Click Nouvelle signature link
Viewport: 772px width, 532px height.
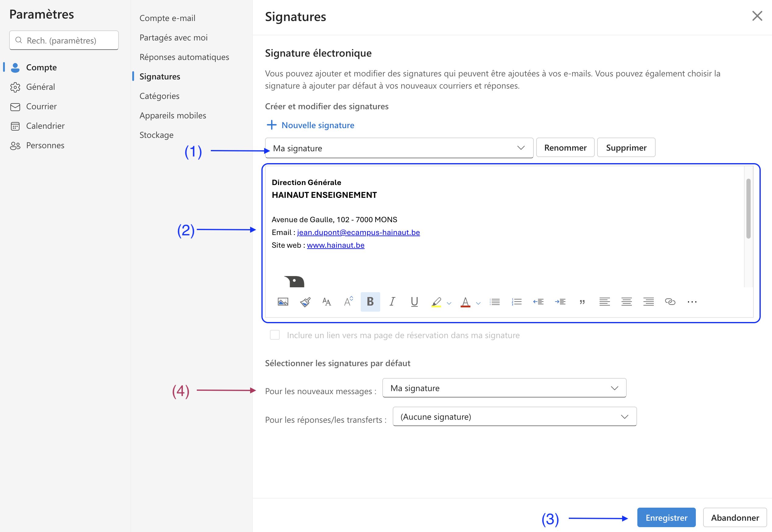(317, 125)
